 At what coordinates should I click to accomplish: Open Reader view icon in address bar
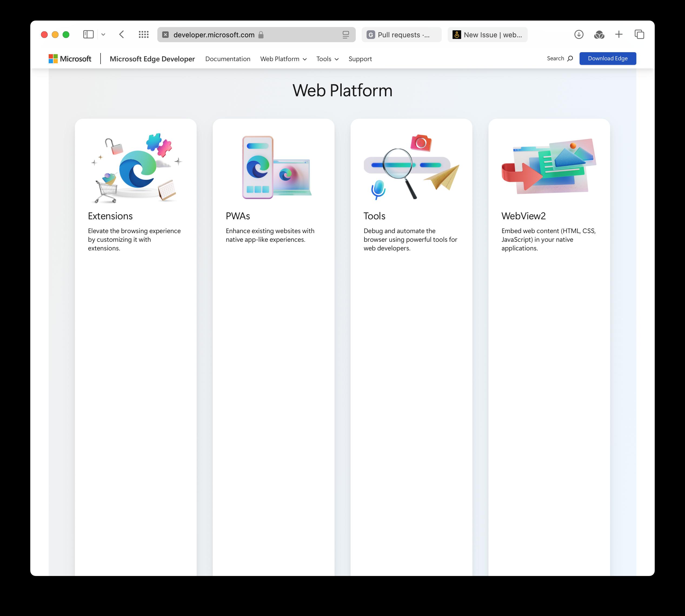(346, 35)
